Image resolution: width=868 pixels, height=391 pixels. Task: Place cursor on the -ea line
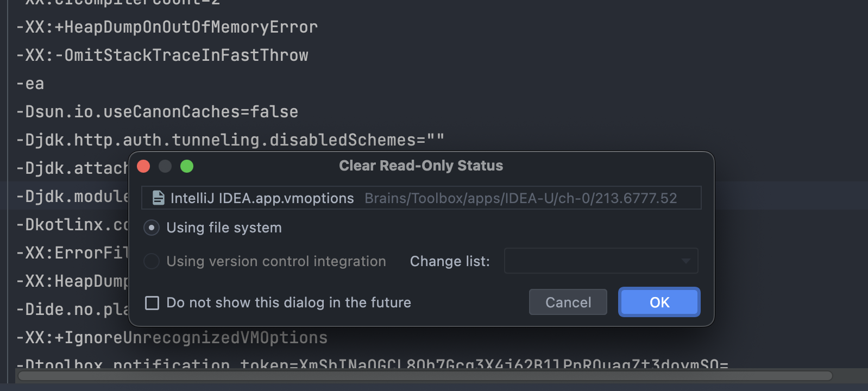tap(30, 84)
